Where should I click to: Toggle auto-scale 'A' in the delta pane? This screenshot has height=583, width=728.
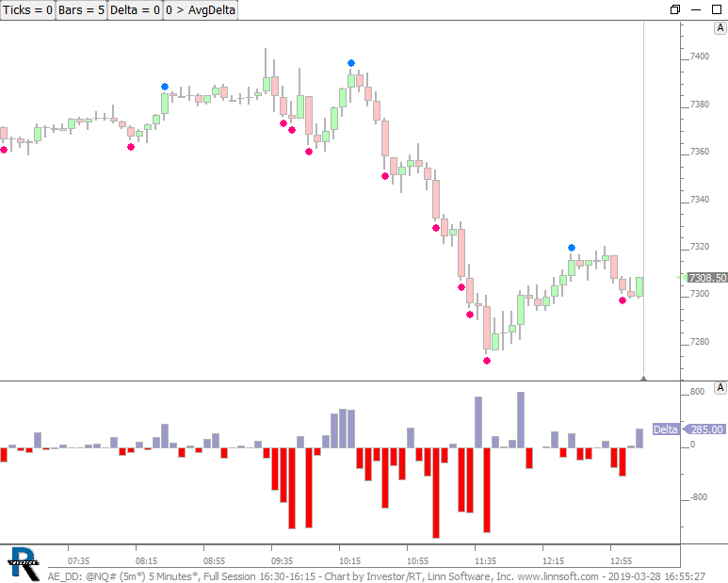click(x=719, y=388)
